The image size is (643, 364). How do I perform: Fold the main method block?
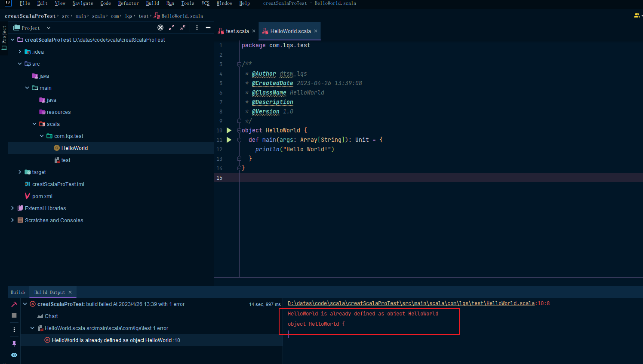tap(239, 140)
